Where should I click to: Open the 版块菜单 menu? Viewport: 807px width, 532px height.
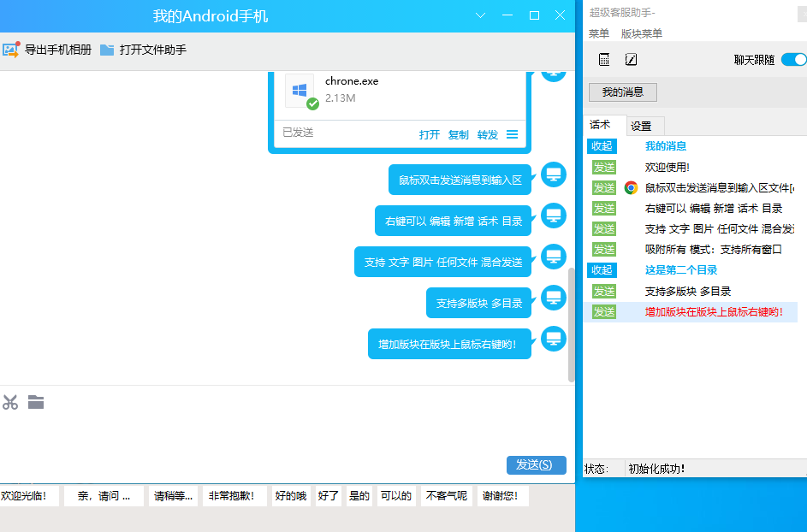point(641,34)
